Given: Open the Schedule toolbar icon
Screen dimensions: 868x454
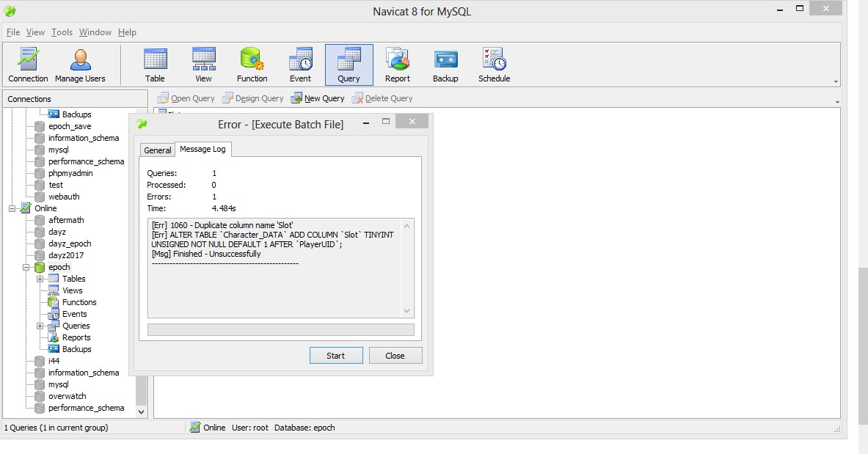Looking at the screenshot, I should 495,65.
